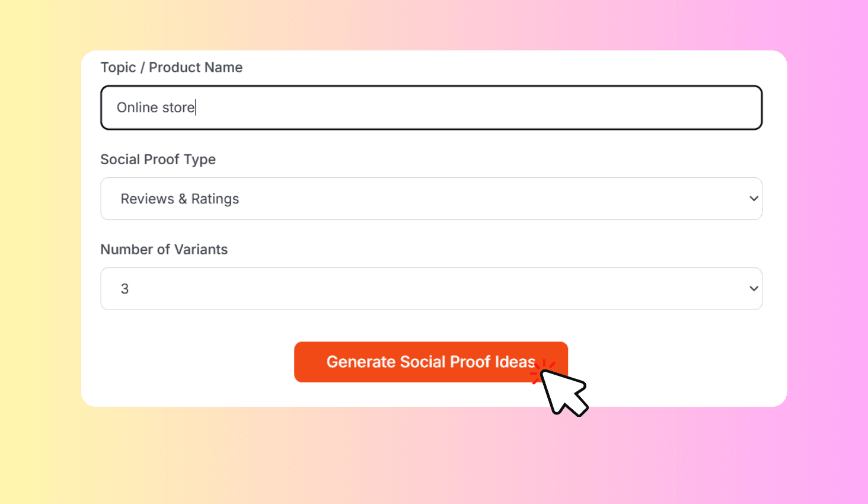The image size is (868, 504).
Task: Click the "Online store" text in the field
Action: (155, 107)
